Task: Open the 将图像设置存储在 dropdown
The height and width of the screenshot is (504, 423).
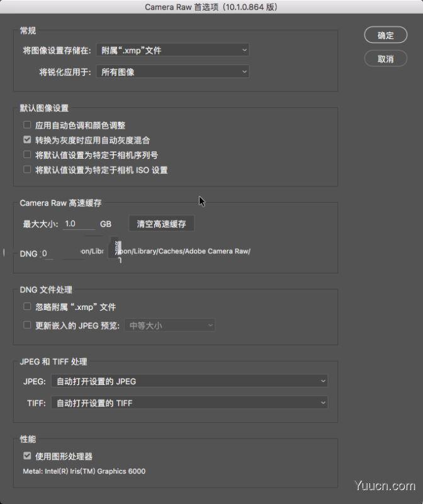Action: coord(173,50)
